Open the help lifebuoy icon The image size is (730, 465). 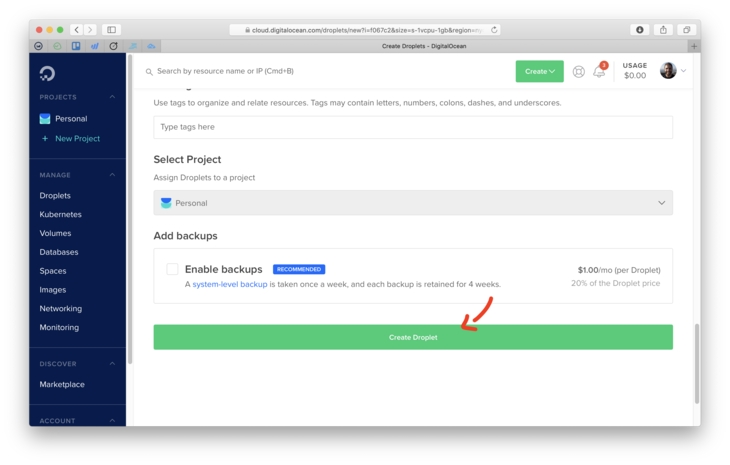pos(578,72)
